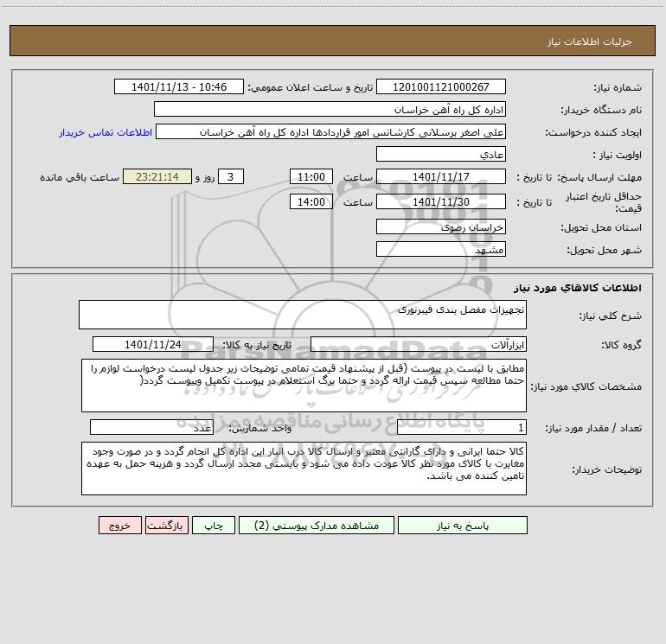Click the label حداقل تاریخ اعتبار قیمت
This screenshot has width=666, height=644.
(604, 202)
